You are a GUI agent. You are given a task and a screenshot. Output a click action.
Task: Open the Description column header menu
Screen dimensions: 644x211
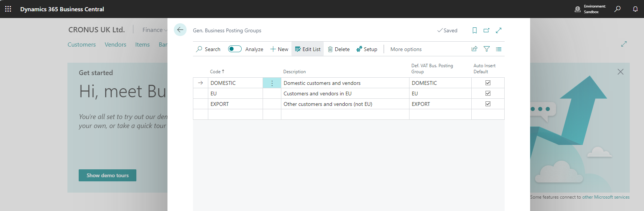(294, 71)
